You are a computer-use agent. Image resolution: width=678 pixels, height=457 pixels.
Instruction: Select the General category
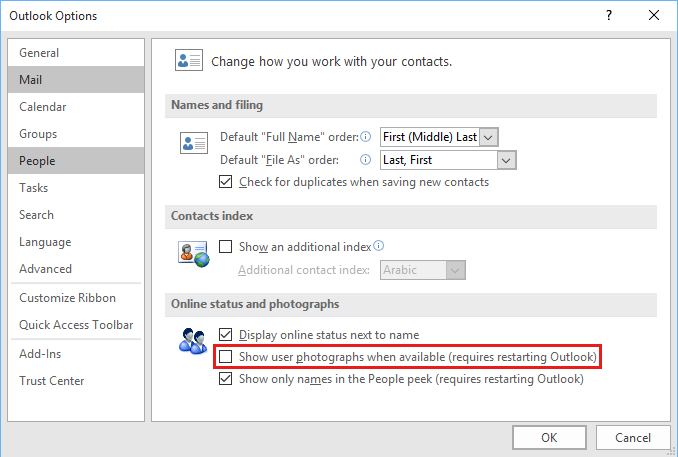click(x=76, y=53)
